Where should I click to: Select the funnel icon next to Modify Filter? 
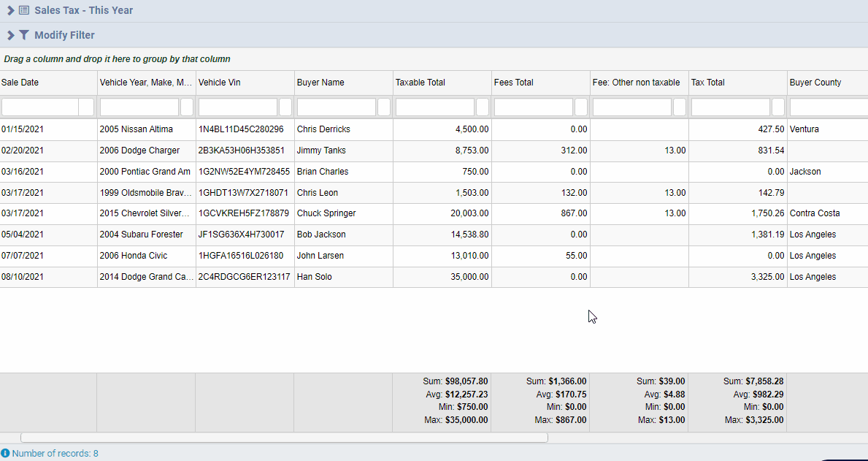[x=23, y=35]
